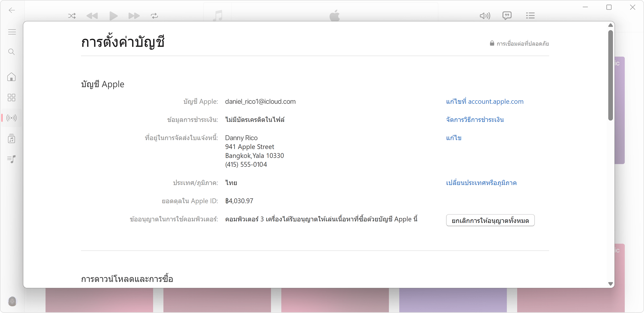Open the playlists section
This screenshot has height=313, width=644.
11,159
